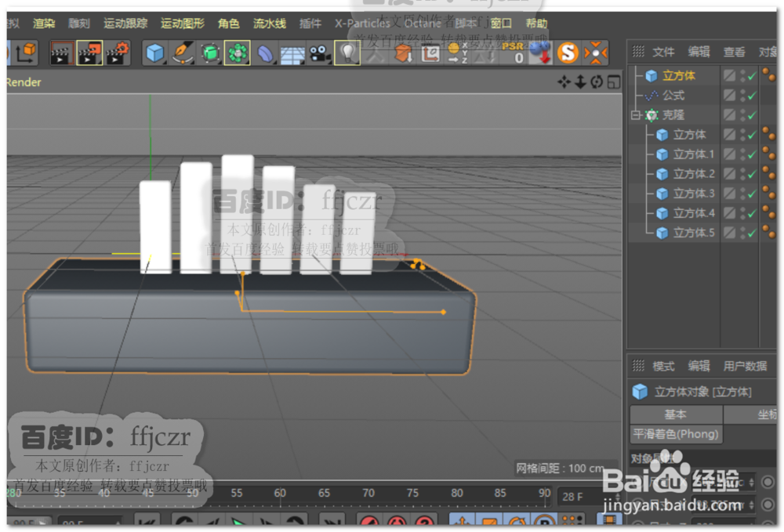Click the viewport rotate camera icon
The width and height of the screenshot is (784, 532).
coord(597,82)
